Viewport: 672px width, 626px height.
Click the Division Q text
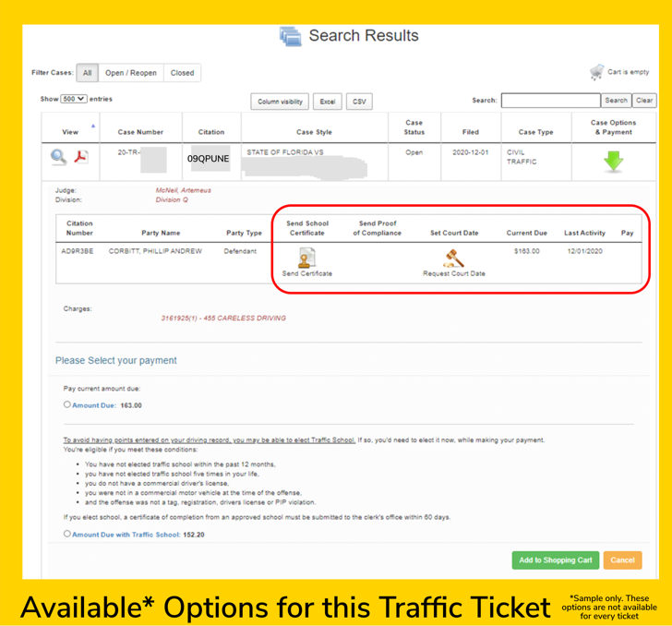pos(172,199)
